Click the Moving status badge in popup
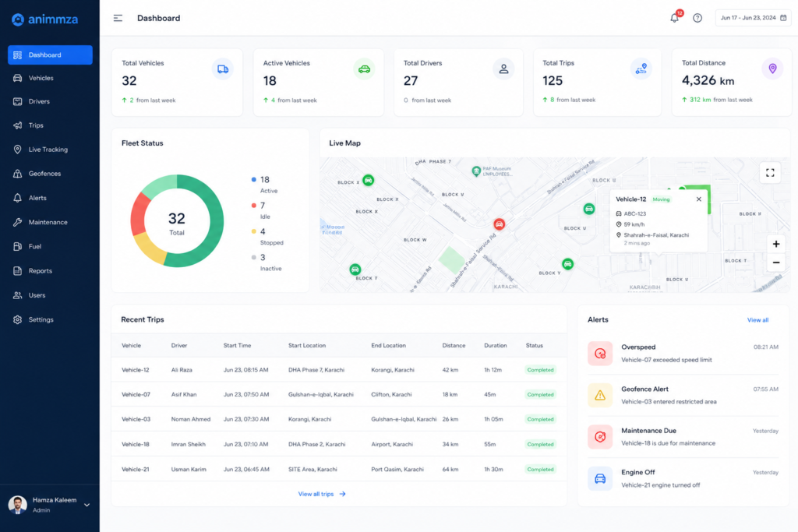The height and width of the screenshot is (532, 798). point(661,199)
